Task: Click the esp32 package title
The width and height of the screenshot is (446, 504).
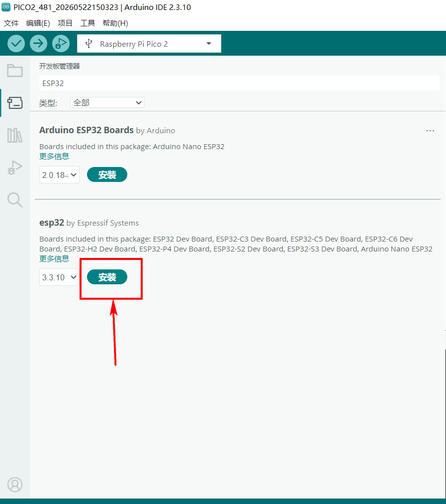Action: coord(51,223)
